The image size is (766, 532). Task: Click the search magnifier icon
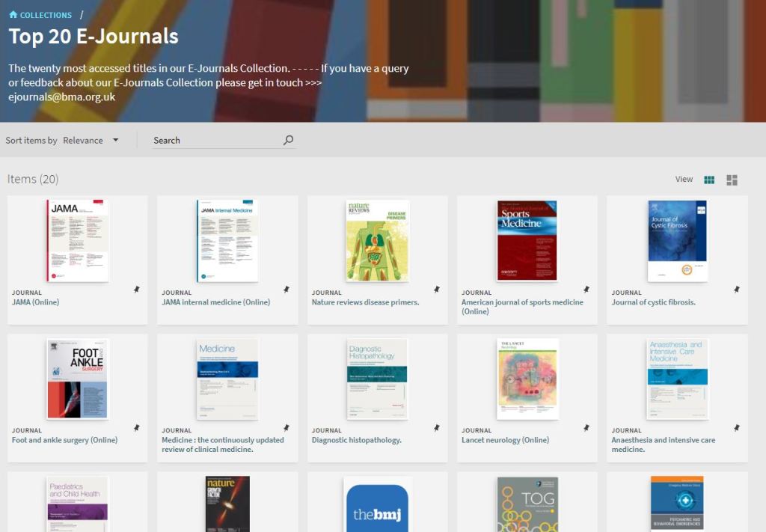pyautogui.click(x=288, y=140)
